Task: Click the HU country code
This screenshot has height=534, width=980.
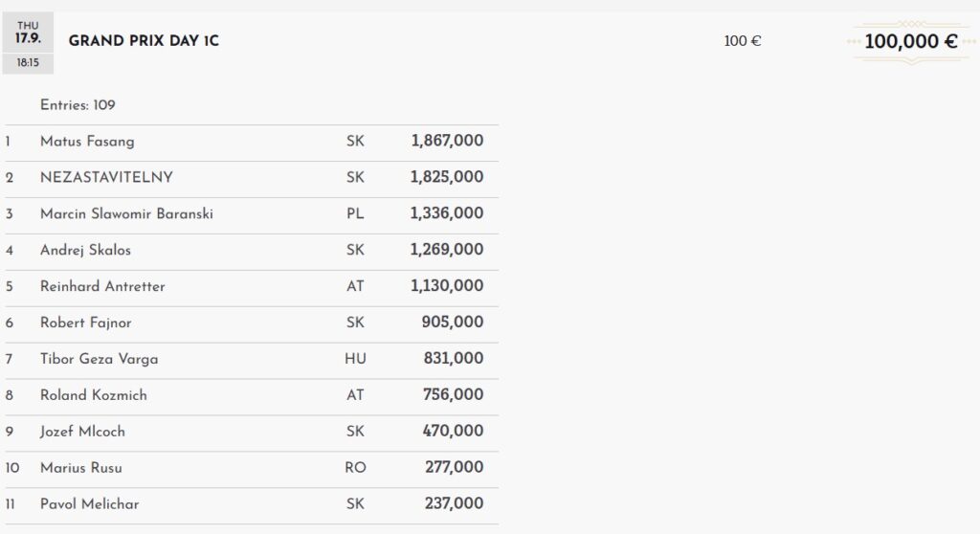Action: click(355, 359)
